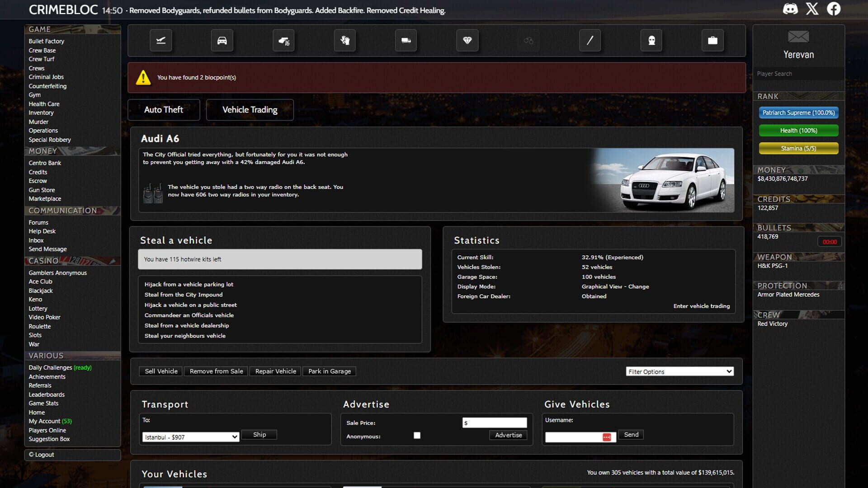This screenshot has width=868, height=488.
Task: Open the travel flights icon in toolbar
Action: [x=160, y=40]
